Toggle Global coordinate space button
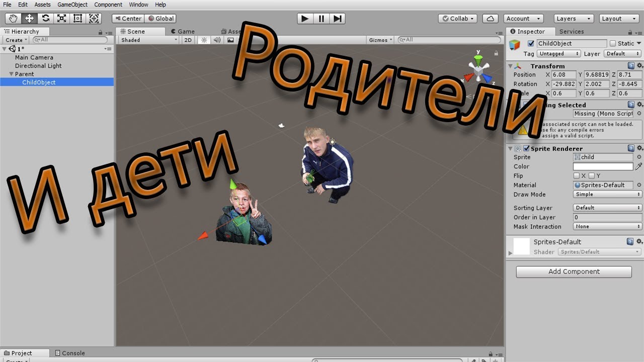The image size is (644, 362). 160,19
